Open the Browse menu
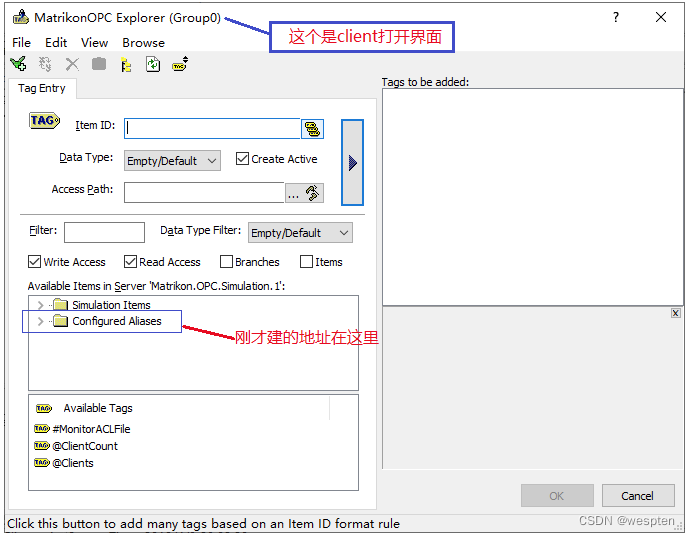 [x=143, y=43]
